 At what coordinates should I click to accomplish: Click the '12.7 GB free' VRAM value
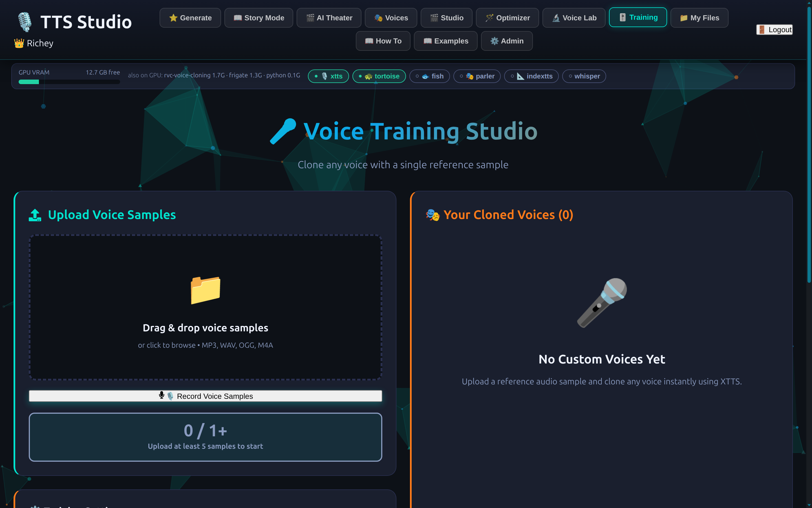103,73
